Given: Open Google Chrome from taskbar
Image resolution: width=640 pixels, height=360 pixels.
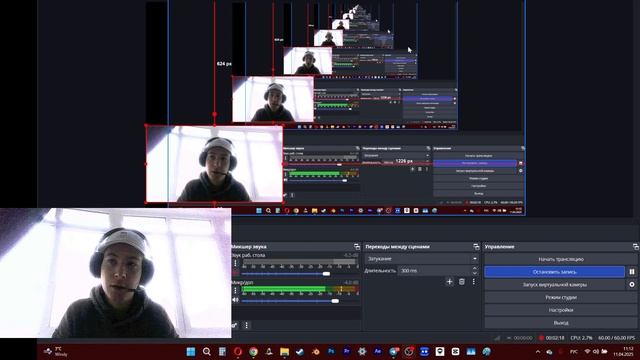Looking at the screenshot, I should click(253, 351).
